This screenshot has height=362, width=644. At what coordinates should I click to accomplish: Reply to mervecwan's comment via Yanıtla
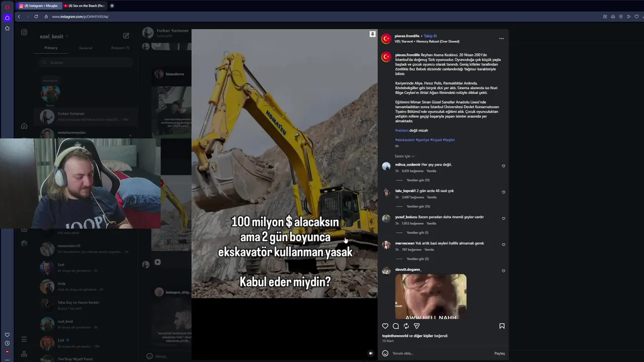tap(429, 249)
